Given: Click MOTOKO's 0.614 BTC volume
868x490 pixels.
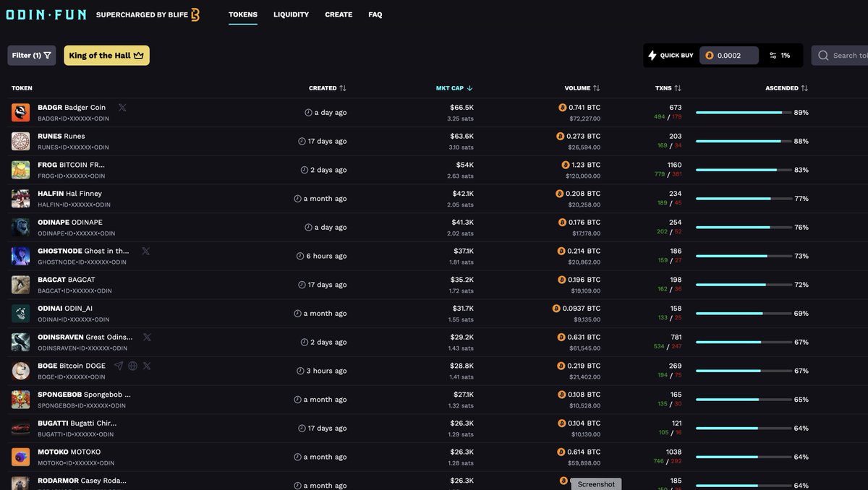Looking at the screenshot, I should tap(579, 452).
